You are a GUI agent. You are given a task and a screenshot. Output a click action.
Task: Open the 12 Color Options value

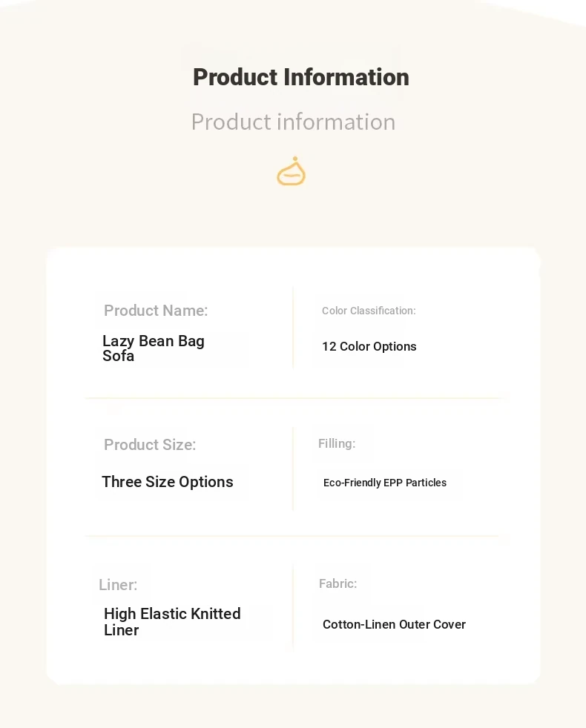(369, 347)
